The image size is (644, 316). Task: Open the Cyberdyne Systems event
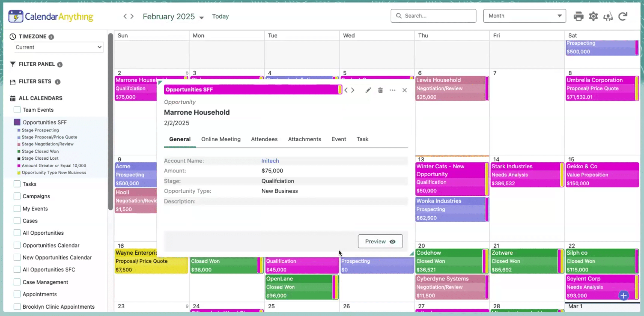pos(452,287)
